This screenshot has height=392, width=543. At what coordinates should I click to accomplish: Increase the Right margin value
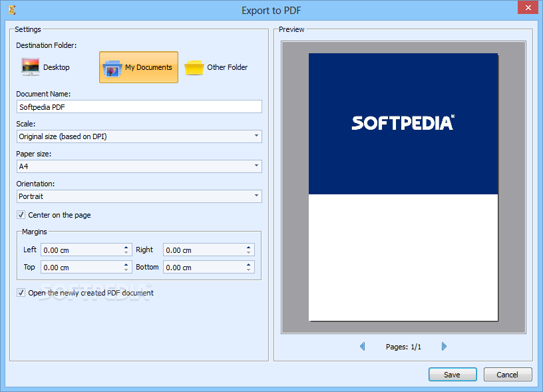249,248
